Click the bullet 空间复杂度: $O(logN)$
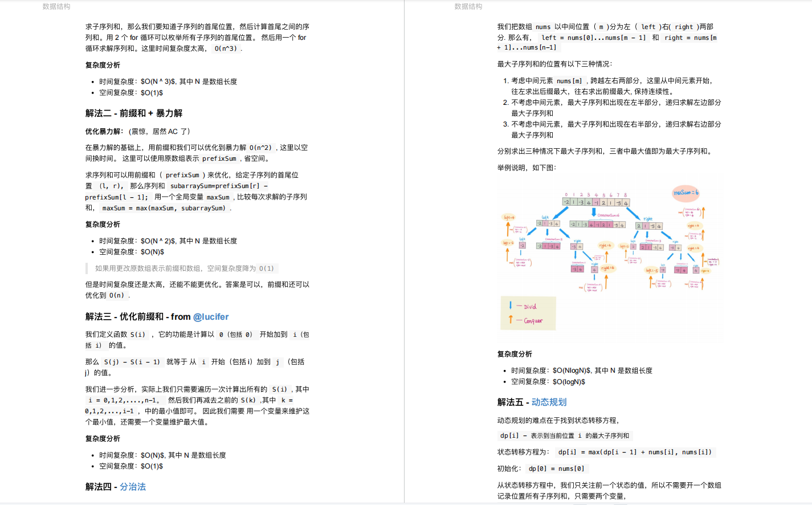Viewport: 812px width, 505px height. click(x=548, y=382)
